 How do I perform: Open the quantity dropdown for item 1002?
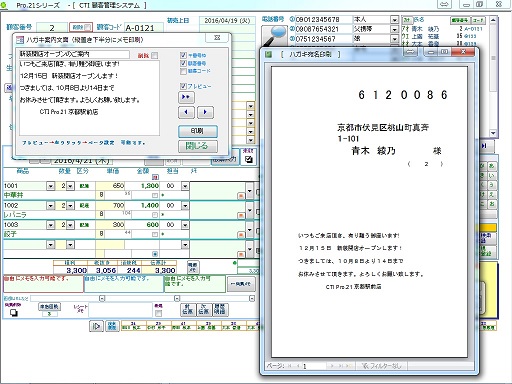point(70,206)
